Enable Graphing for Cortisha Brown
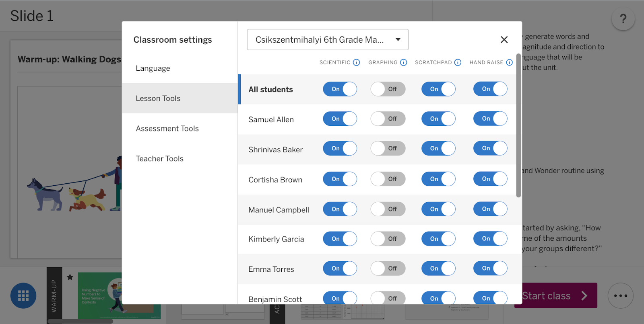The image size is (644, 324). [388, 179]
